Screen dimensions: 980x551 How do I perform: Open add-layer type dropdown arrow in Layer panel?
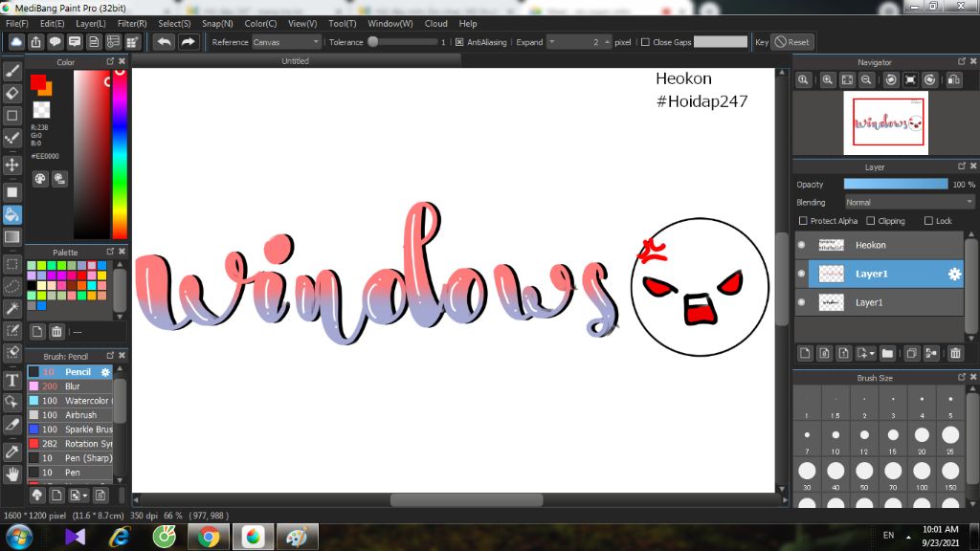(872, 354)
